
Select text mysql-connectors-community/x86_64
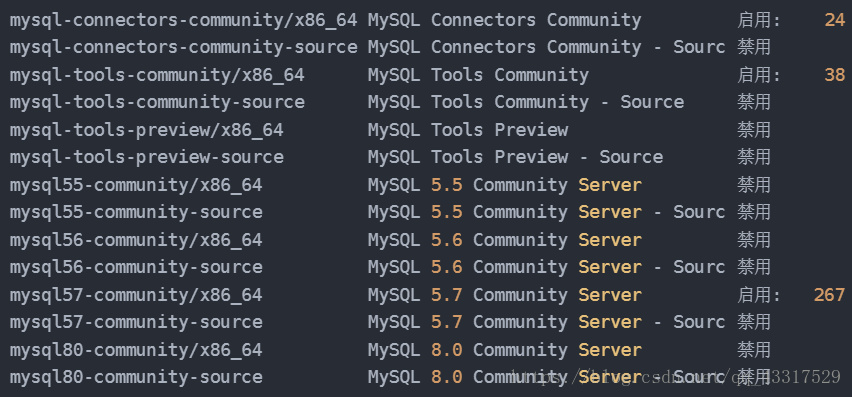(184, 21)
